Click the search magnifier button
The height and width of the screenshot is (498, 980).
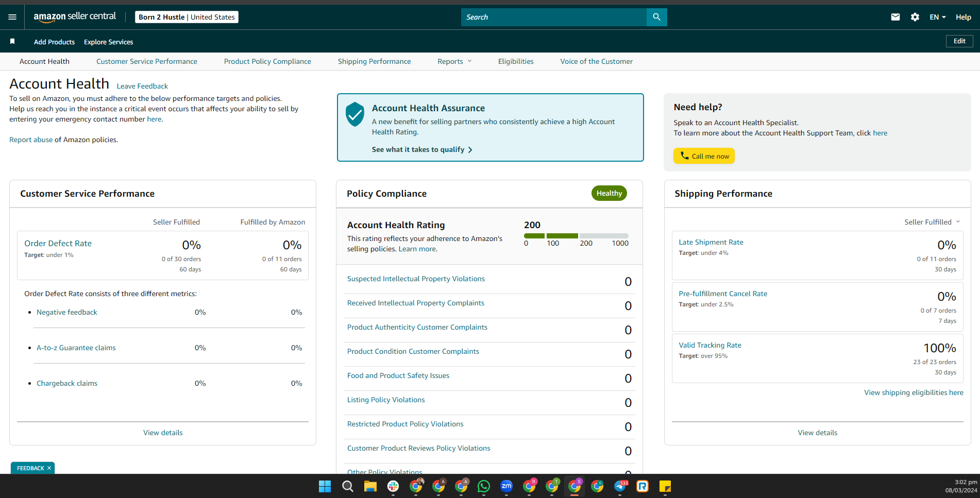tap(656, 17)
